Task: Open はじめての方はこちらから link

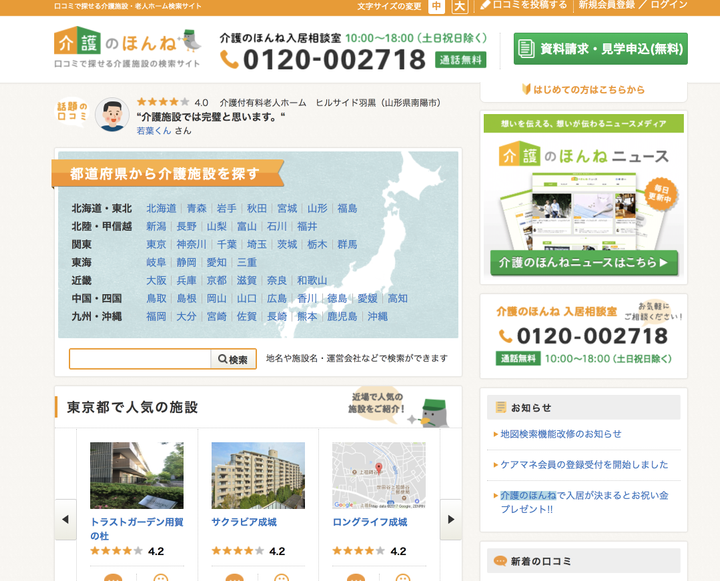Action: tap(584, 90)
